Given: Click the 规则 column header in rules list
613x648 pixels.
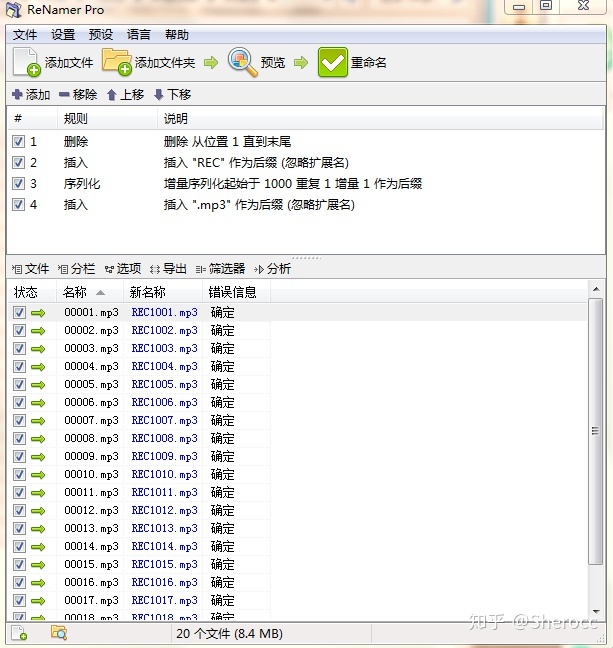Looking at the screenshot, I should (107, 119).
